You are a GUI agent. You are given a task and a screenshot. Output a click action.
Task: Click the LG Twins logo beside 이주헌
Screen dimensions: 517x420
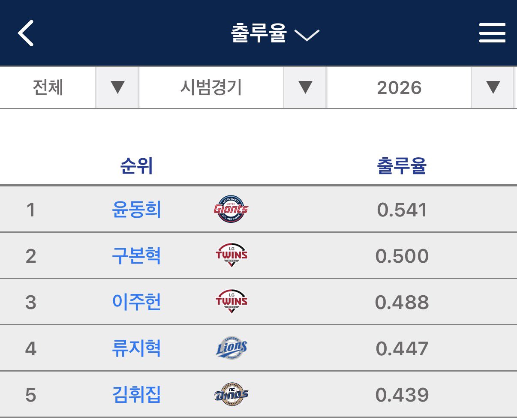pos(231,302)
